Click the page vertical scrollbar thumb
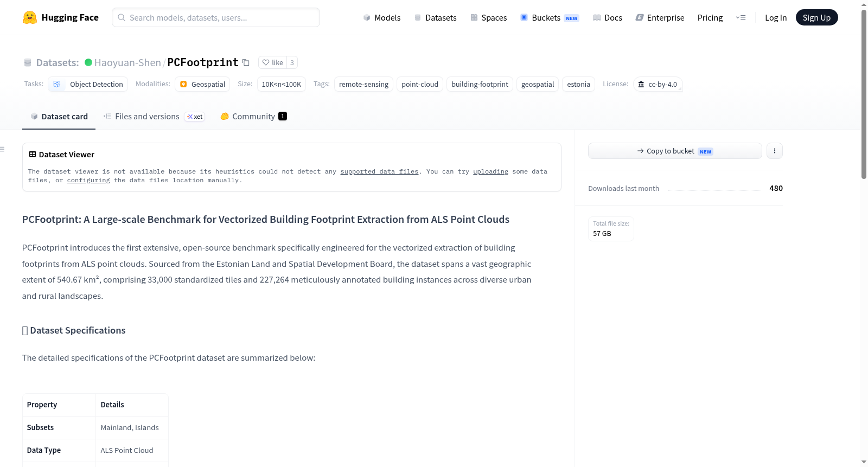Viewport: 868px width, 467px height. 864,93
